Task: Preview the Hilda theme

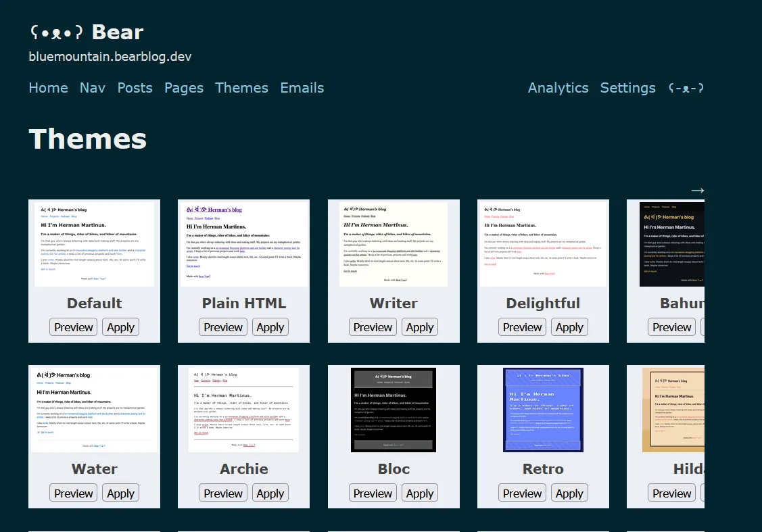Action: [671, 493]
